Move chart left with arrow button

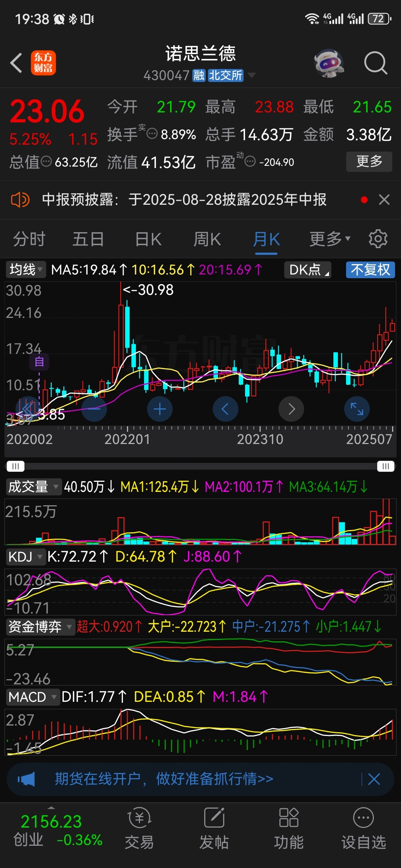tap(225, 409)
